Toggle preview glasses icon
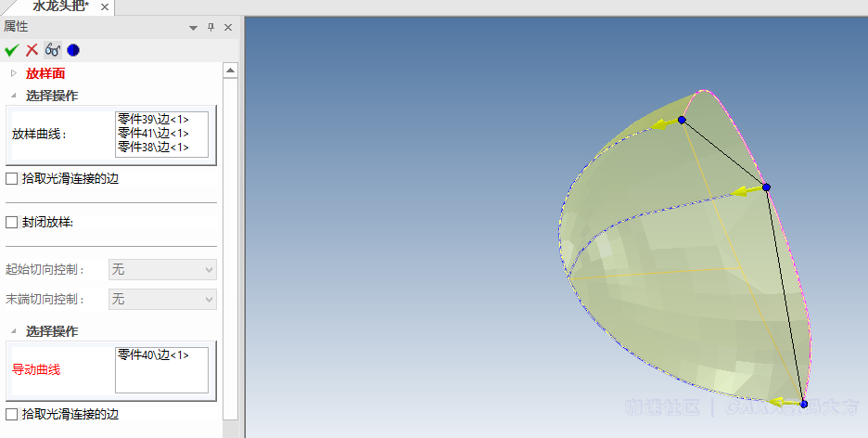Image resolution: width=868 pixels, height=438 pixels. coord(53,50)
